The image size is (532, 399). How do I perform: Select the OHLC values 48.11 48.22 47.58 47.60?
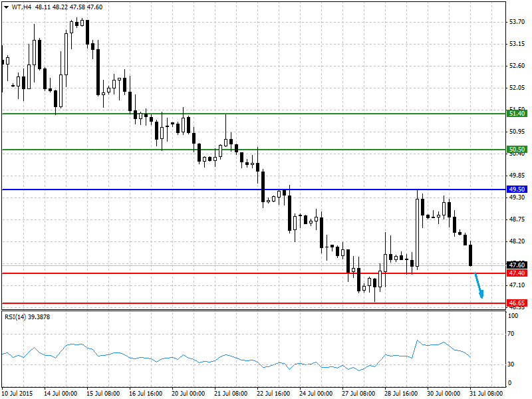tap(69, 7)
